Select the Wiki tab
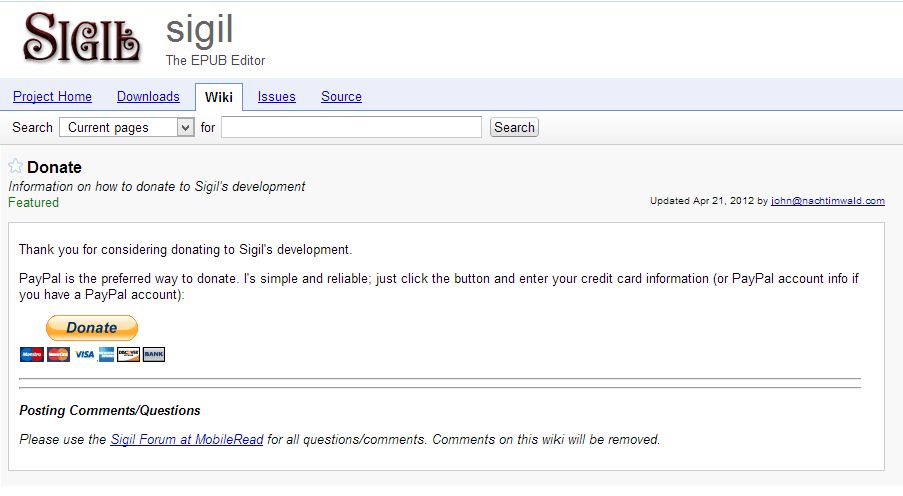 point(219,97)
